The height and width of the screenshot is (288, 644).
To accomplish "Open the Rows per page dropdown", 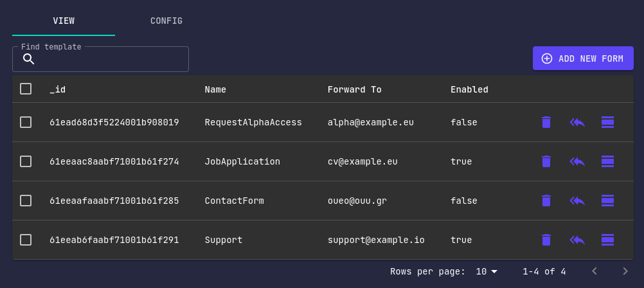I will pyautogui.click(x=487, y=271).
